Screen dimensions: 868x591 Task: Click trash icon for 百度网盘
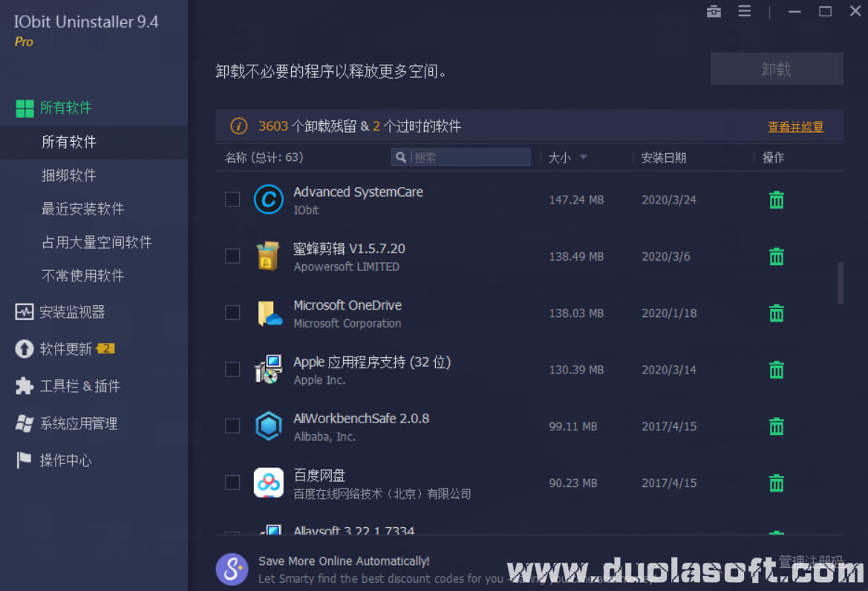click(x=776, y=483)
